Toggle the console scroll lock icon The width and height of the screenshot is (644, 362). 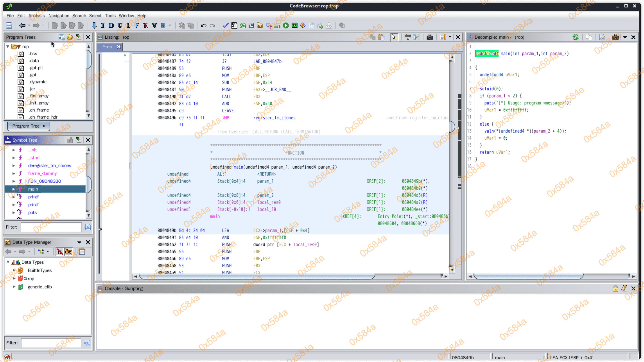click(615, 288)
